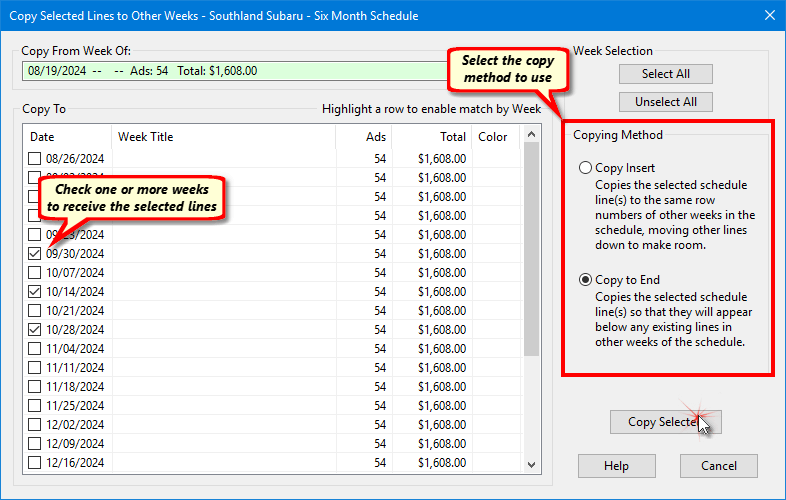Viewport: 786px width, 500px height.
Task: Select the Copy Insert radio button
Action: pyautogui.click(x=585, y=168)
